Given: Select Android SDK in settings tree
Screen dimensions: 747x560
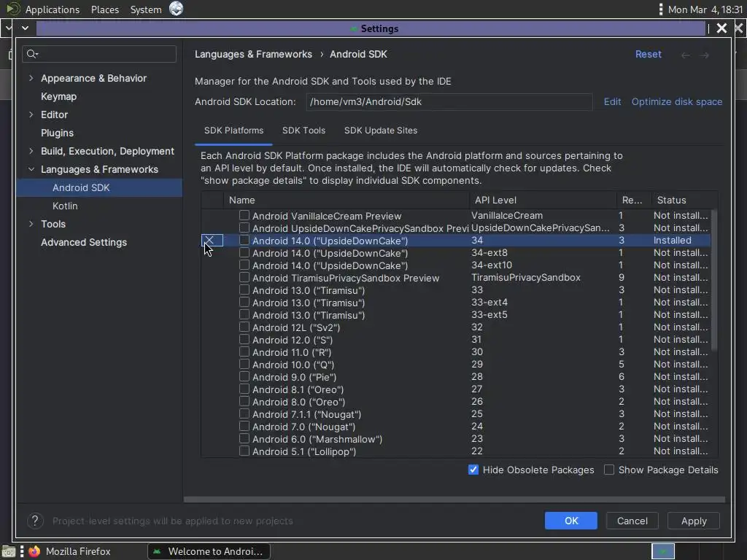Looking at the screenshot, I should pyautogui.click(x=99, y=187).
